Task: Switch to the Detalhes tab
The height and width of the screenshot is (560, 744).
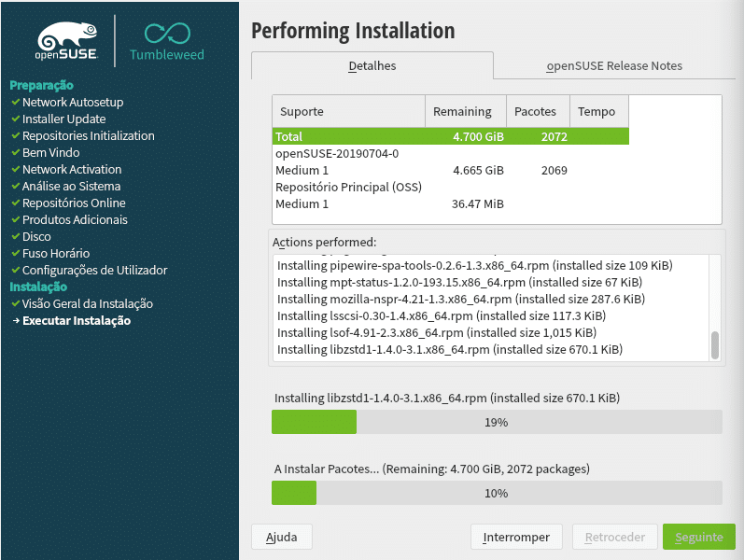Action: click(x=372, y=65)
